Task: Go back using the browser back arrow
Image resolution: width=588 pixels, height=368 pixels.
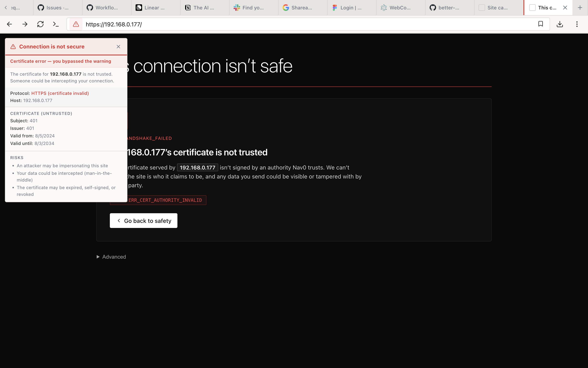Action: coord(9,24)
